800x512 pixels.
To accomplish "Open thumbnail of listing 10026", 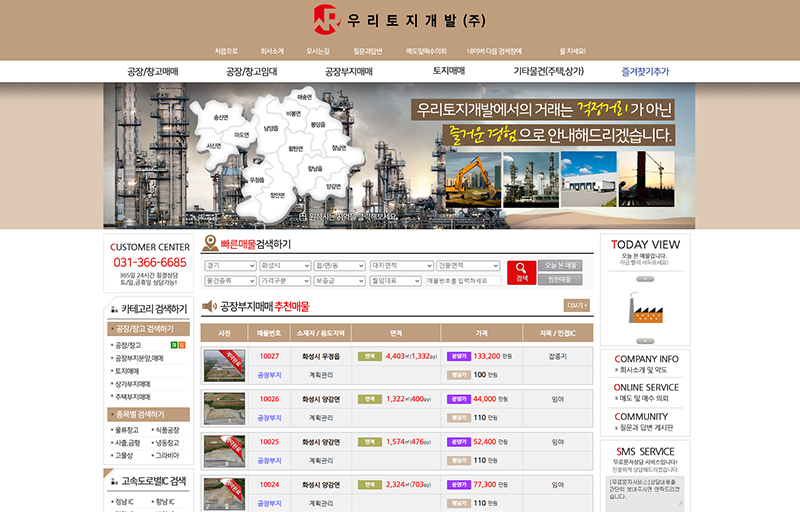I will click(224, 408).
